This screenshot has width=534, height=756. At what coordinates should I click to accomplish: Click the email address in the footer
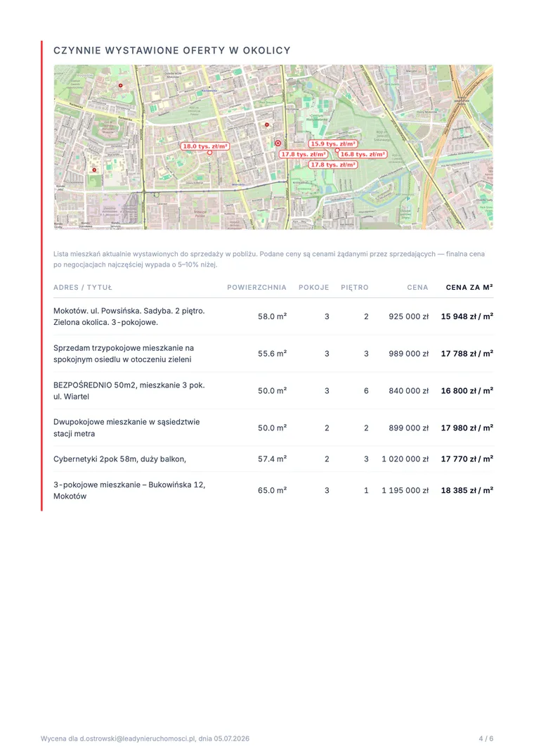click(138, 738)
